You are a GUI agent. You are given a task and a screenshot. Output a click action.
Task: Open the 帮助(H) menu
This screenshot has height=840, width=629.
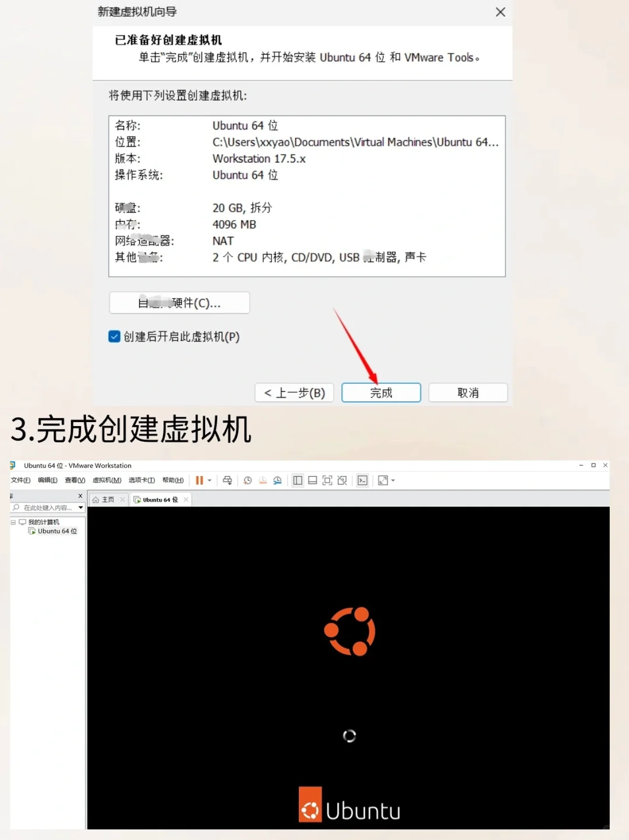(x=172, y=480)
